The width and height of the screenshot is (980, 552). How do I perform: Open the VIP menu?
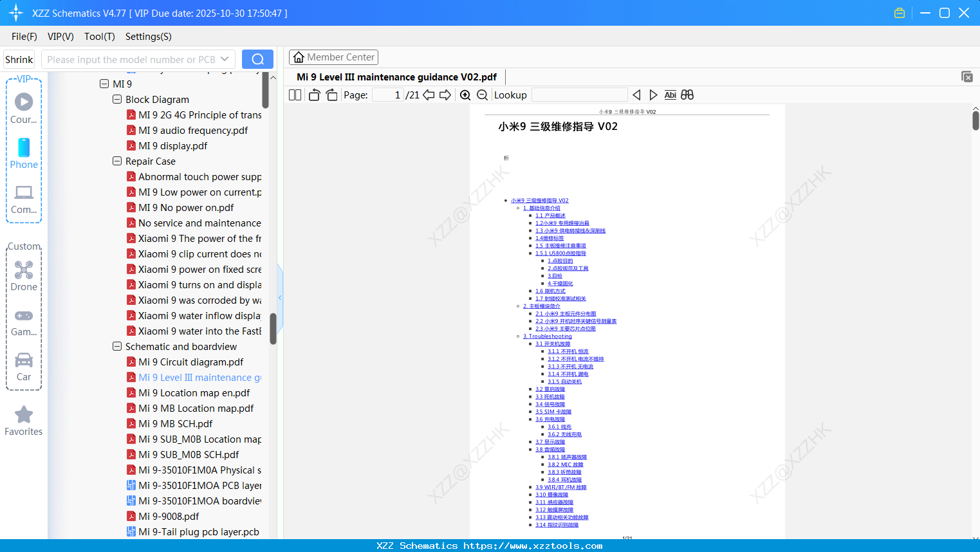[x=60, y=37]
